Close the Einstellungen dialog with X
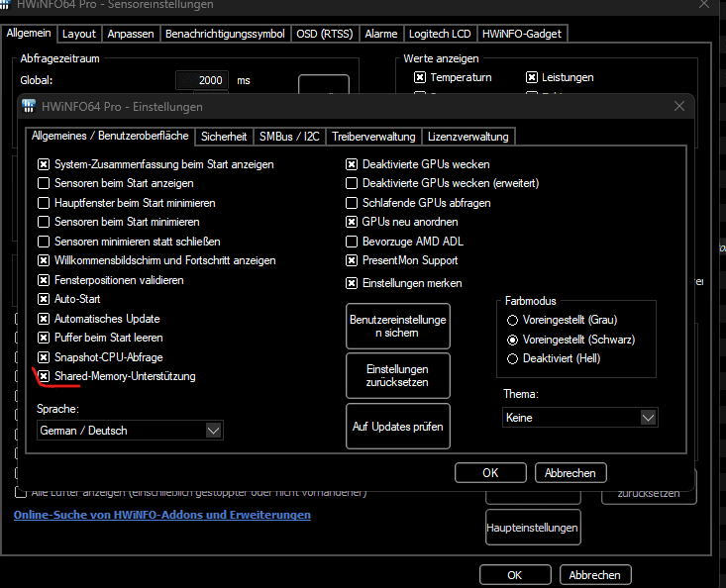Image resolution: width=726 pixels, height=588 pixels. tap(679, 106)
